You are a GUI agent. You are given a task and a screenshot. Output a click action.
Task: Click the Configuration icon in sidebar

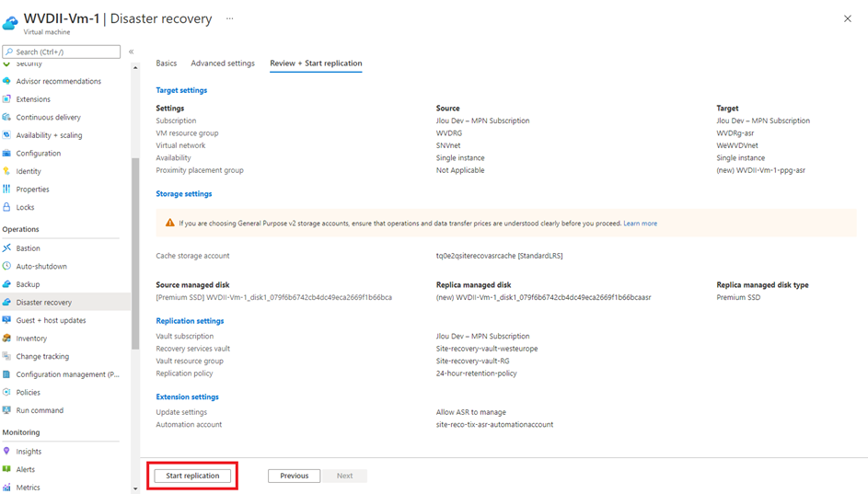tap(6, 154)
